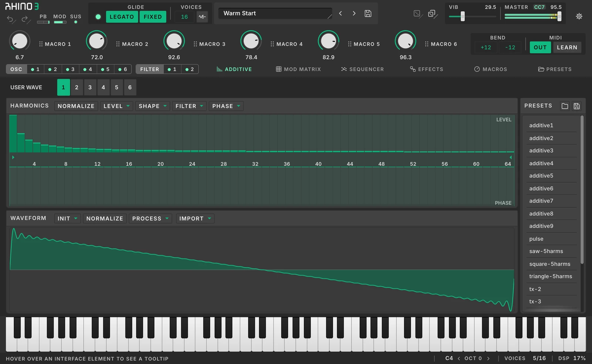This screenshot has height=364, width=592.
Task: Click bend up +12 value
Action: pyautogui.click(x=486, y=47)
